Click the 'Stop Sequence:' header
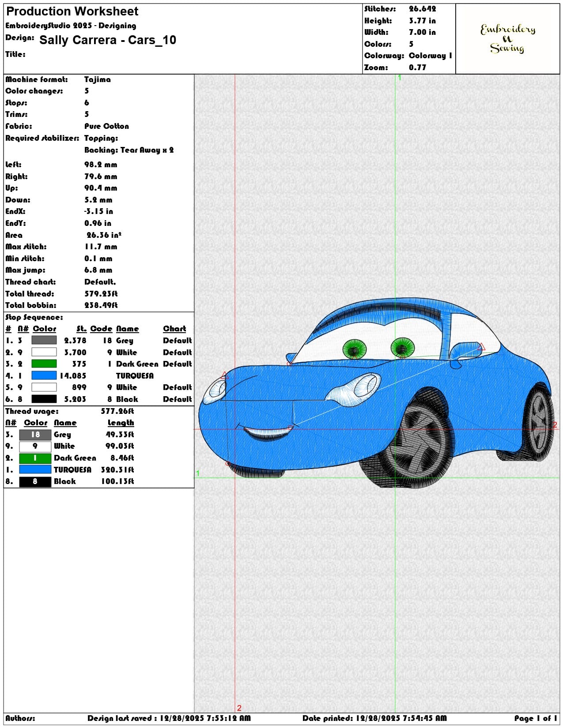 coord(34,317)
